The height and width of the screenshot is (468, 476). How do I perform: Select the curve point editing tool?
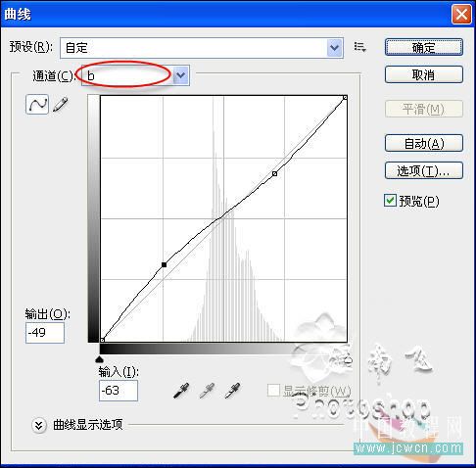click(37, 105)
